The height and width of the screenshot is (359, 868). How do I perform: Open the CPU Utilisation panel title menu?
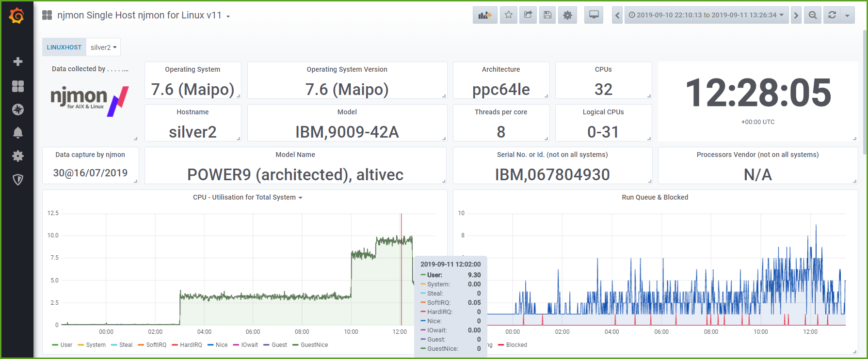pyautogui.click(x=247, y=197)
